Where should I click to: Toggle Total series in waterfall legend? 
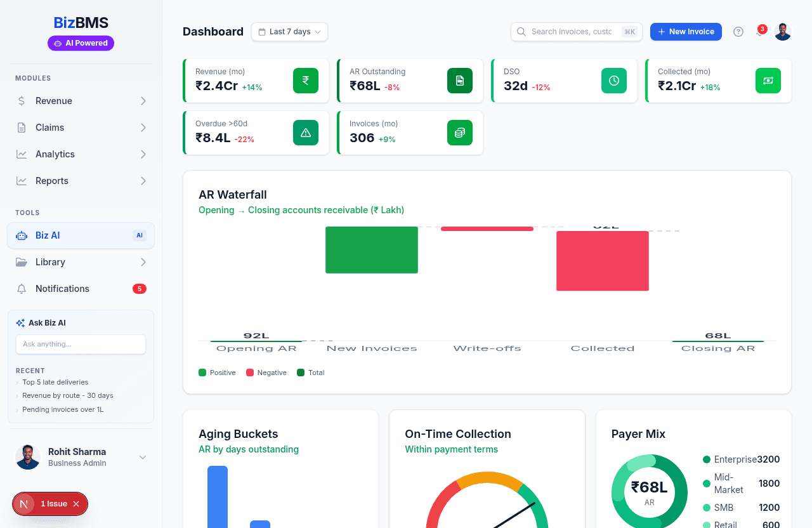pyautogui.click(x=310, y=373)
